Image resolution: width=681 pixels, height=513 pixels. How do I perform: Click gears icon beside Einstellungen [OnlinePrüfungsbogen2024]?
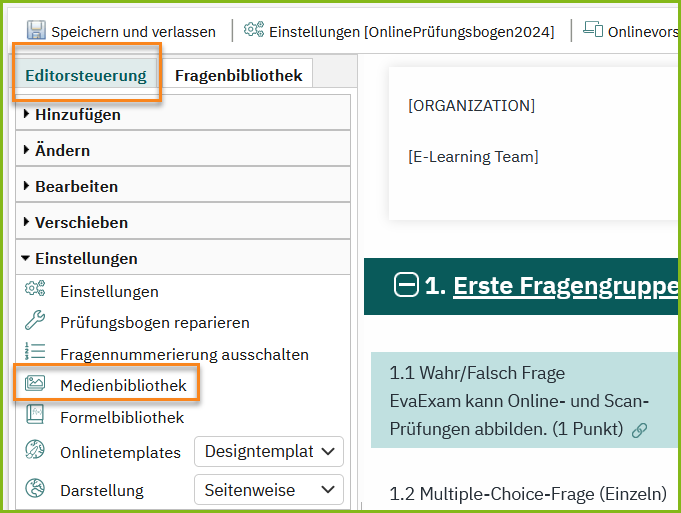[x=254, y=30]
